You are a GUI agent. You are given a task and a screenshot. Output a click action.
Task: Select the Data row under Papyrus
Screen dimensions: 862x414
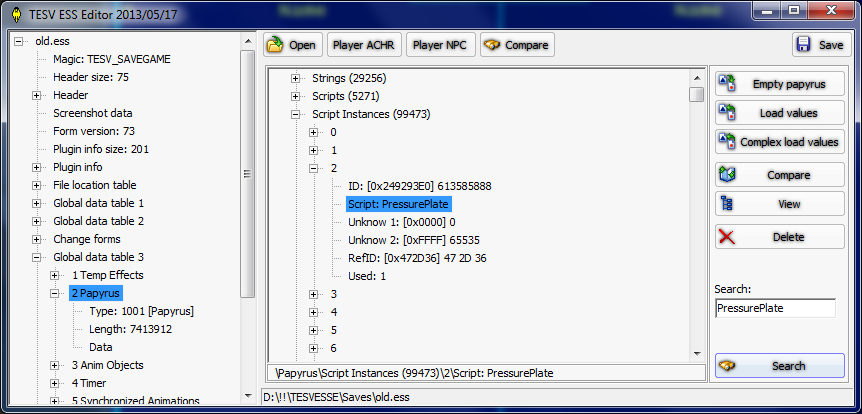(x=101, y=347)
